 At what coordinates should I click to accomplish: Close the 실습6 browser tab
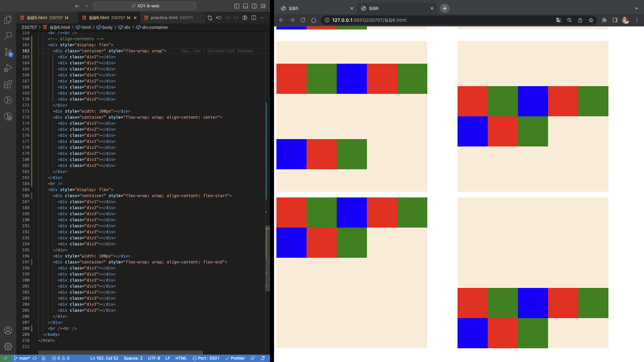tap(432, 8)
